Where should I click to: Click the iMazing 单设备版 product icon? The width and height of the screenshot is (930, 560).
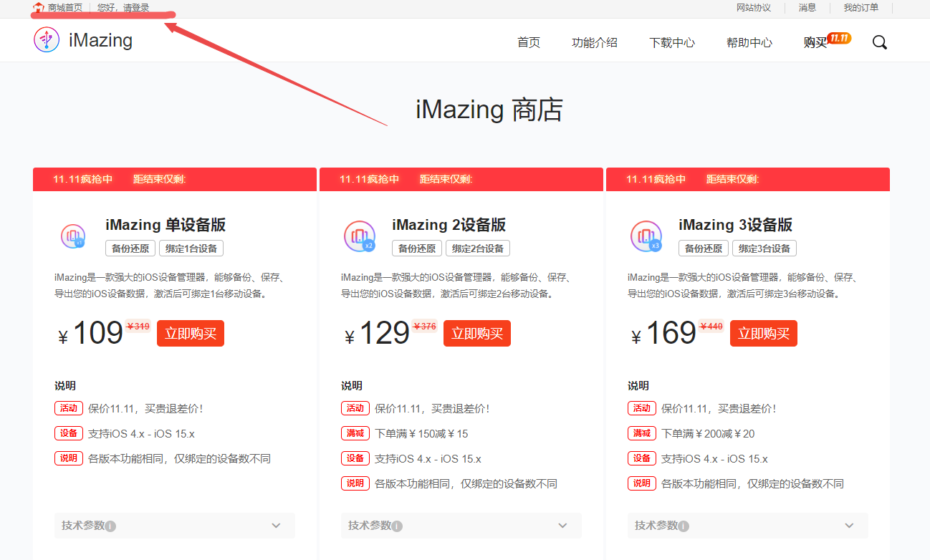(73, 236)
